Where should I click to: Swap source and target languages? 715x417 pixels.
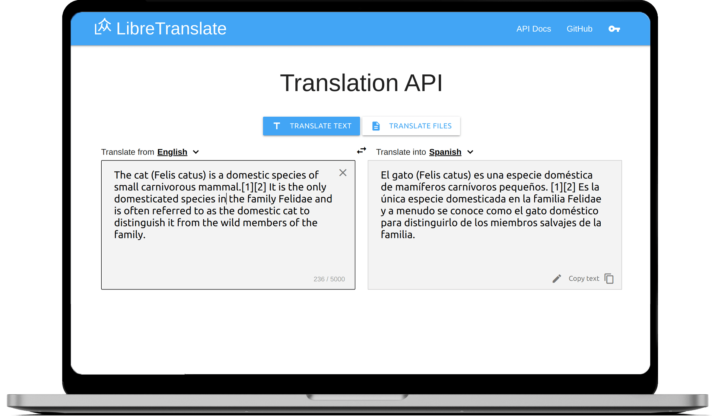pyautogui.click(x=361, y=151)
